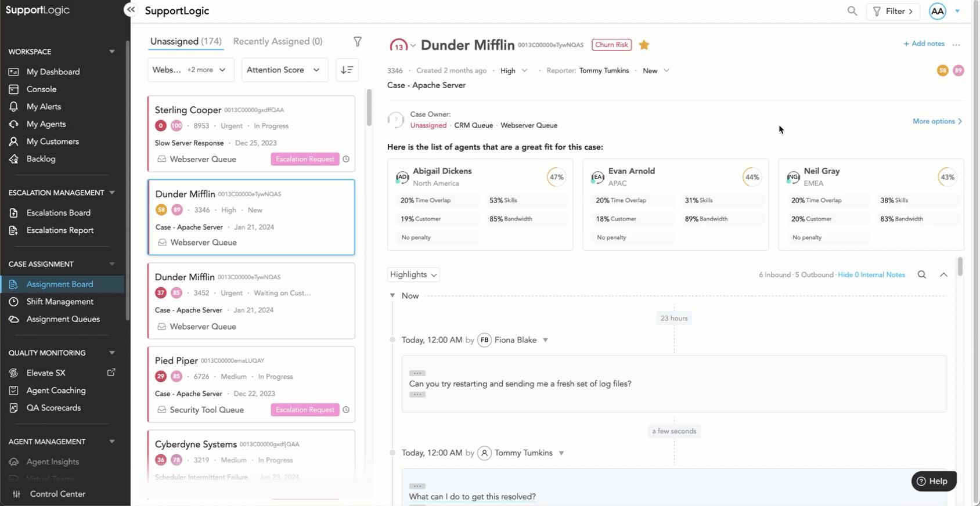Click the case list vertical scrollbar
The height and width of the screenshot is (506, 980).
[x=369, y=108]
